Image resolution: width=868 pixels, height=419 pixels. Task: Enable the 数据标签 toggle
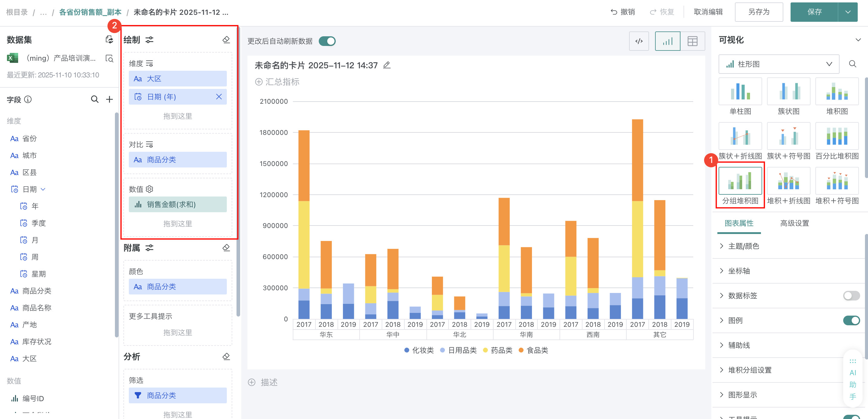click(851, 295)
